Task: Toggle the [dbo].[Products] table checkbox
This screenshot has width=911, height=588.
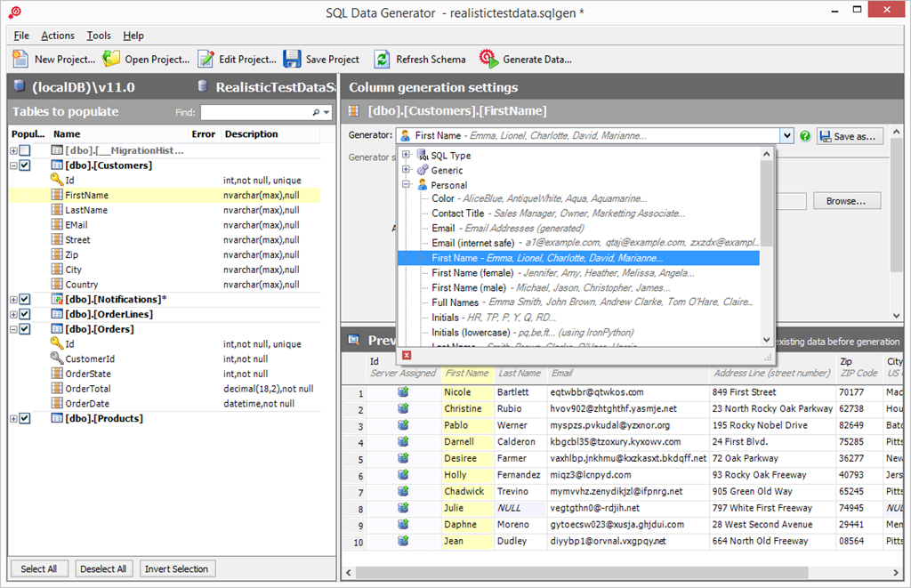Action: point(25,419)
